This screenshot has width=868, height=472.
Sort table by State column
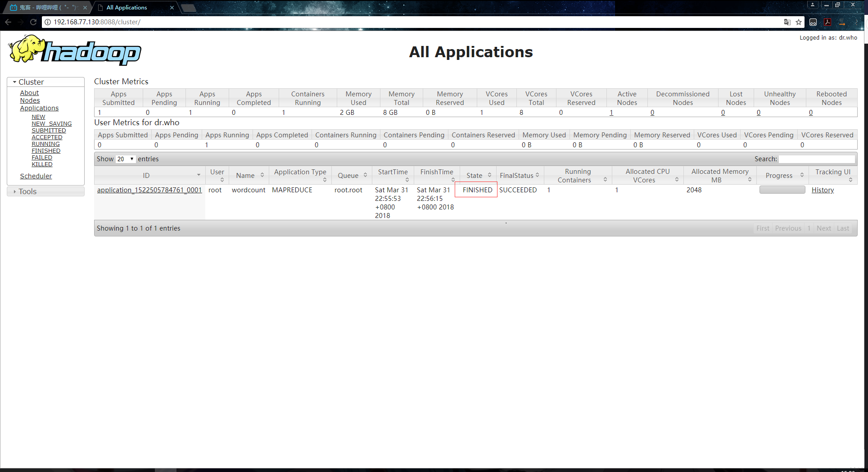coord(478,175)
